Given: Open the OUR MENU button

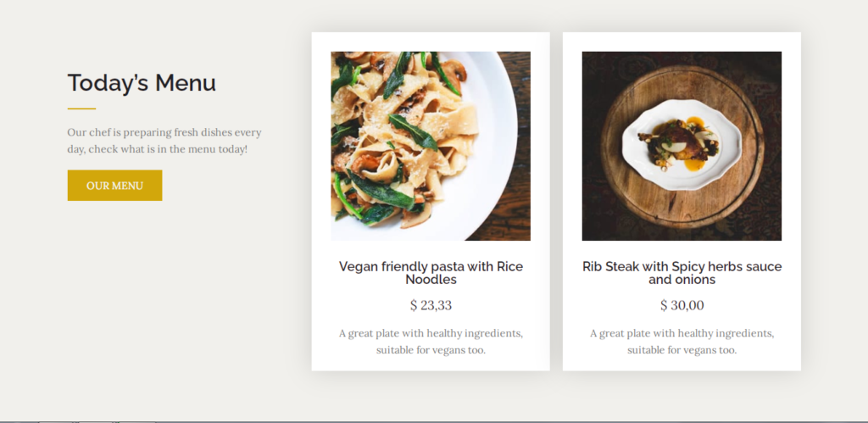Looking at the screenshot, I should (x=114, y=186).
